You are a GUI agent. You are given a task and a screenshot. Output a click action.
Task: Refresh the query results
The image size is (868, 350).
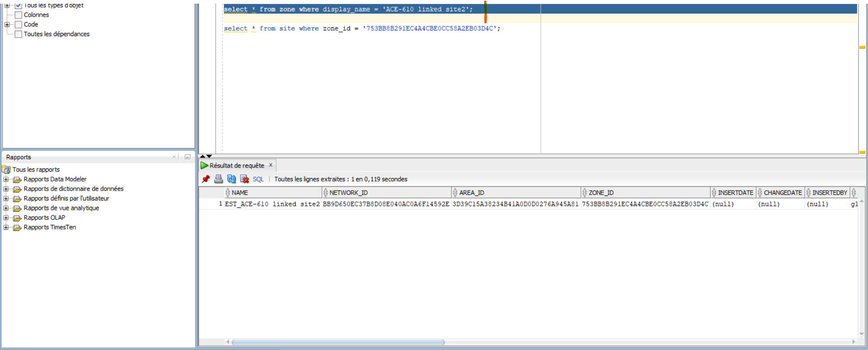pyautogui.click(x=231, y=179)
